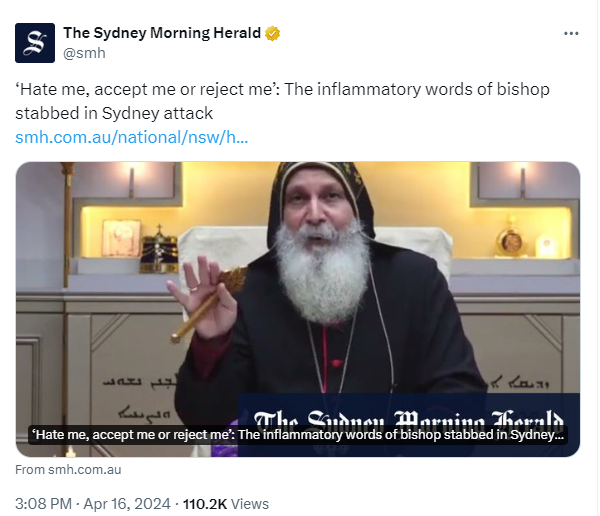600x516 pixels.
Task: Click the Views label beside the count
Action: point(250,504)
